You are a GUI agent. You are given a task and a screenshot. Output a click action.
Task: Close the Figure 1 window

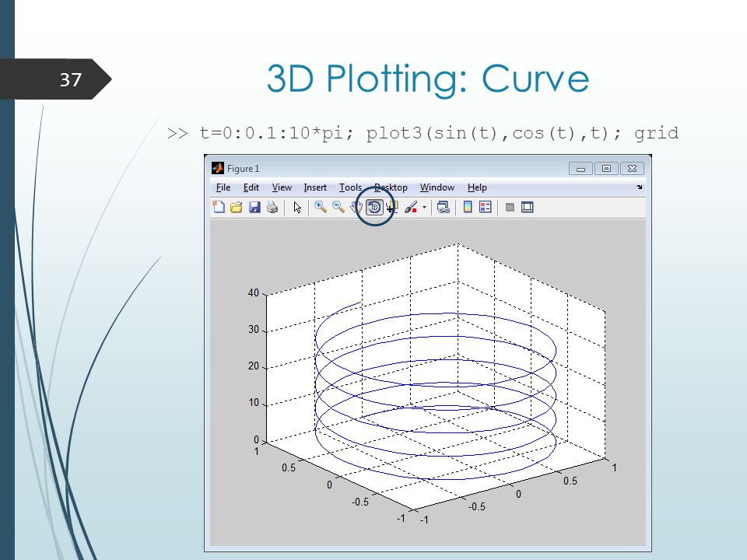[632, 168]
